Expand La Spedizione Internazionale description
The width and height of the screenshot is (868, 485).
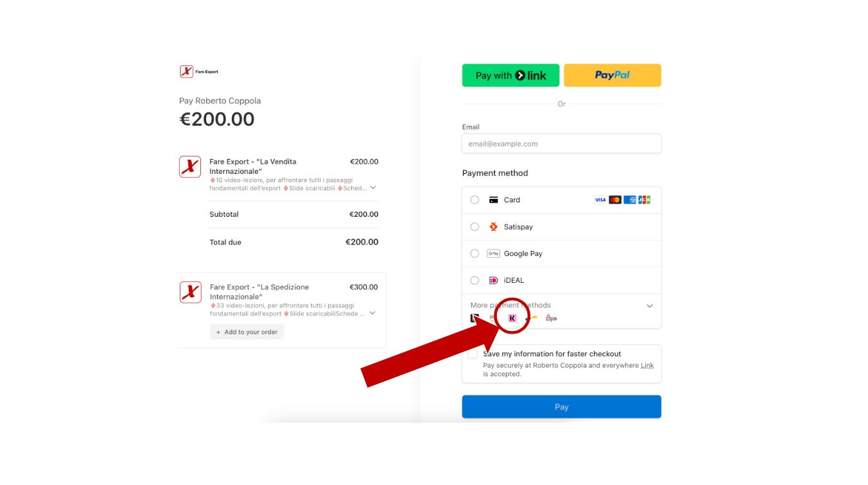373,314
